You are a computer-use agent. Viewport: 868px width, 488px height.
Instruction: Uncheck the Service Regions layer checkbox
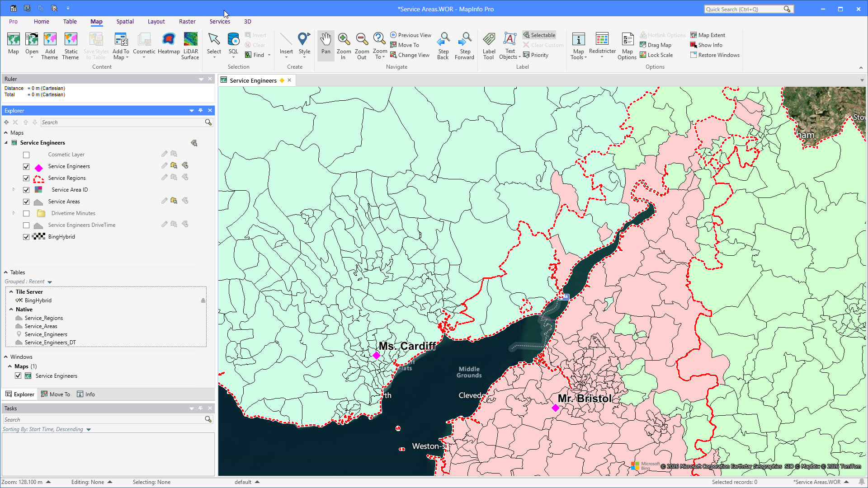pos(26,178)
